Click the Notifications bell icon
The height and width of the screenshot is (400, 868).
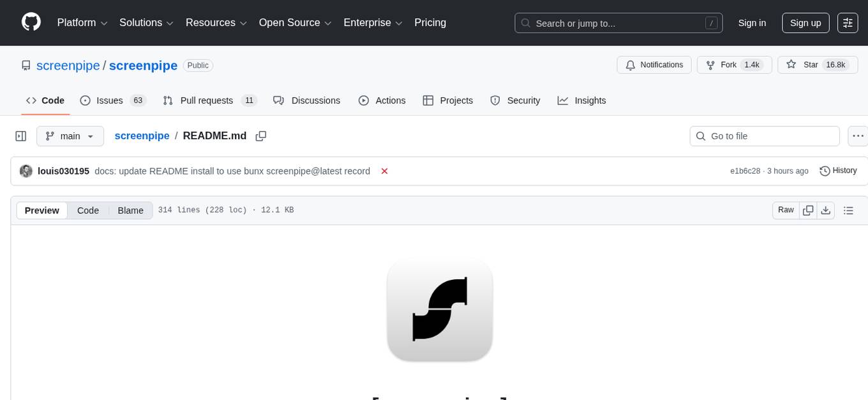[x=631, y=65]
